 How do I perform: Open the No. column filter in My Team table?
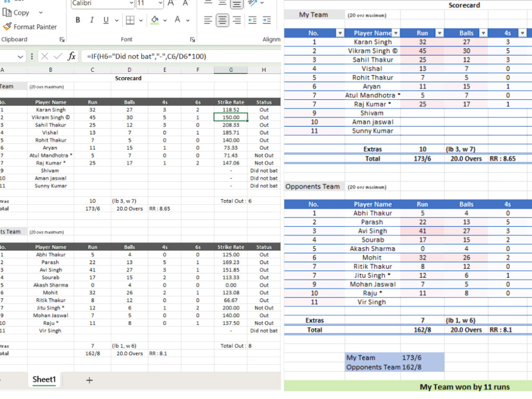pyautogui.click(x=339, y=33)
